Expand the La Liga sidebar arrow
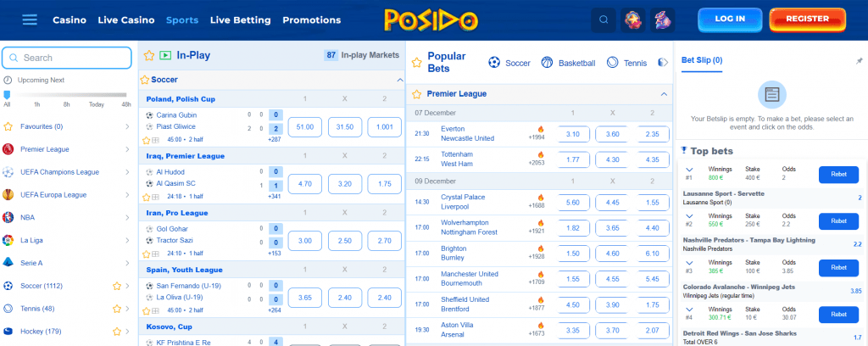Viewport: 868px width, 346px height. (x=127, y=240)
